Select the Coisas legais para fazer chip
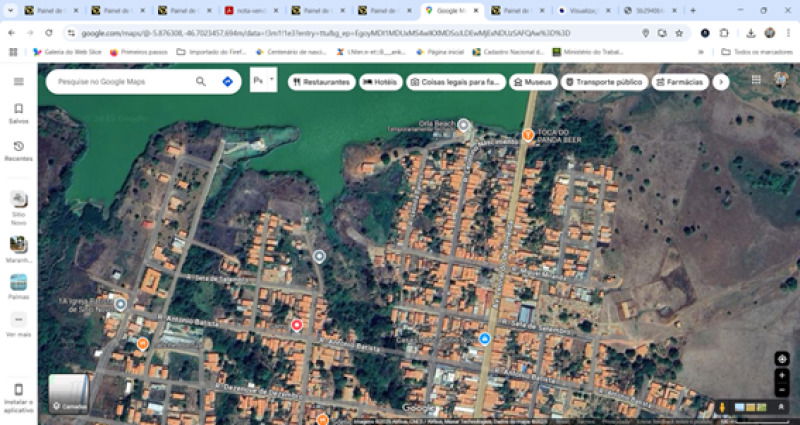The width and height of the screenshot is (800, 425). coord(456,82)
